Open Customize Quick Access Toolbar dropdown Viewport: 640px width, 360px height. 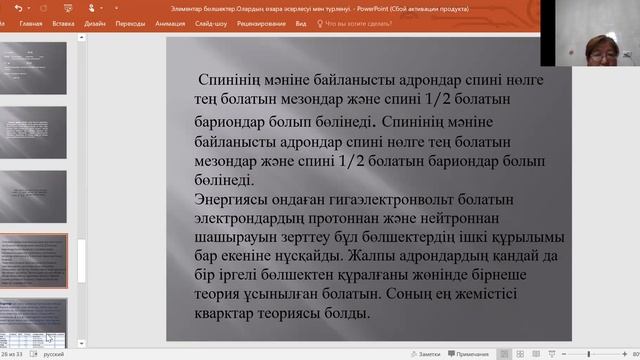[116, 8]
